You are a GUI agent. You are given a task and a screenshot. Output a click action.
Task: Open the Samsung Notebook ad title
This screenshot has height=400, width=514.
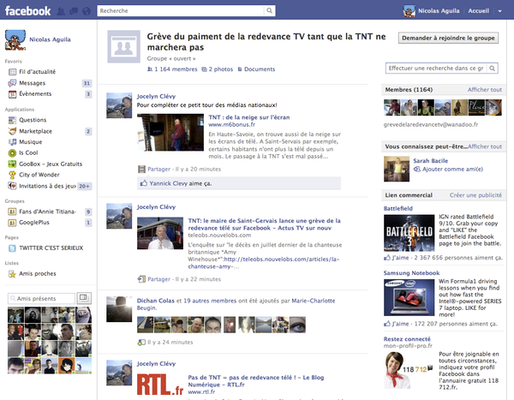point(411,273)
